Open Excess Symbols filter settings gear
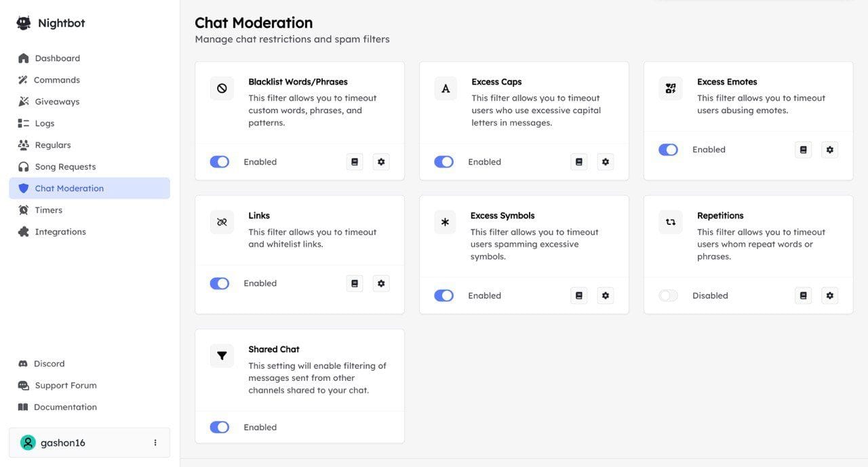 [605, 296]
